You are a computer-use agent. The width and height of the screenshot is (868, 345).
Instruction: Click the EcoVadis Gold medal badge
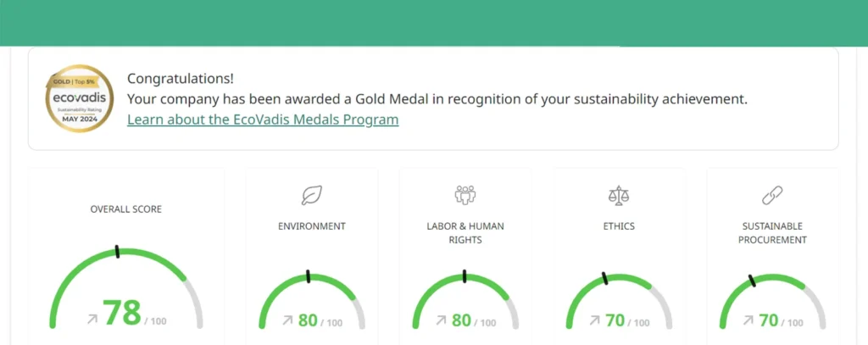[79, 99]
